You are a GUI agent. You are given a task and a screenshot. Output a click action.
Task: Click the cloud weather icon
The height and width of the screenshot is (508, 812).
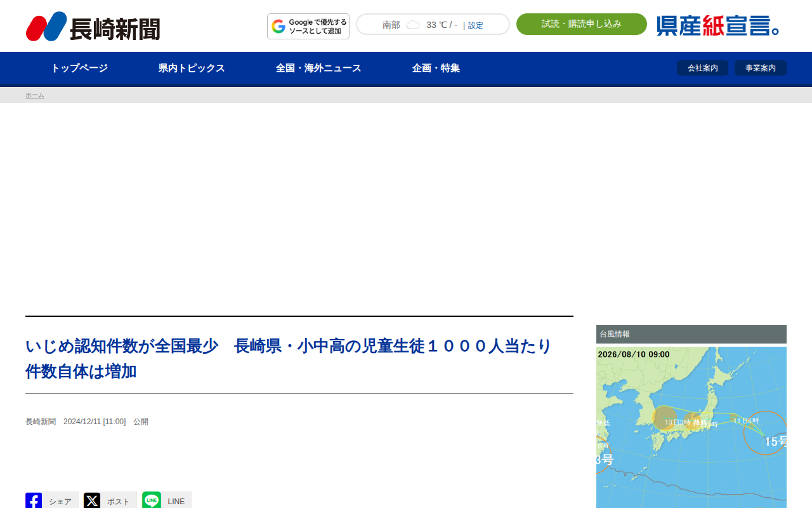coord(413,25)
